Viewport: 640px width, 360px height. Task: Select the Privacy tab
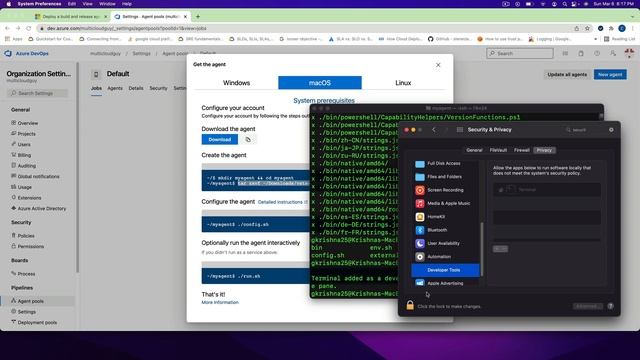(544, 150)
